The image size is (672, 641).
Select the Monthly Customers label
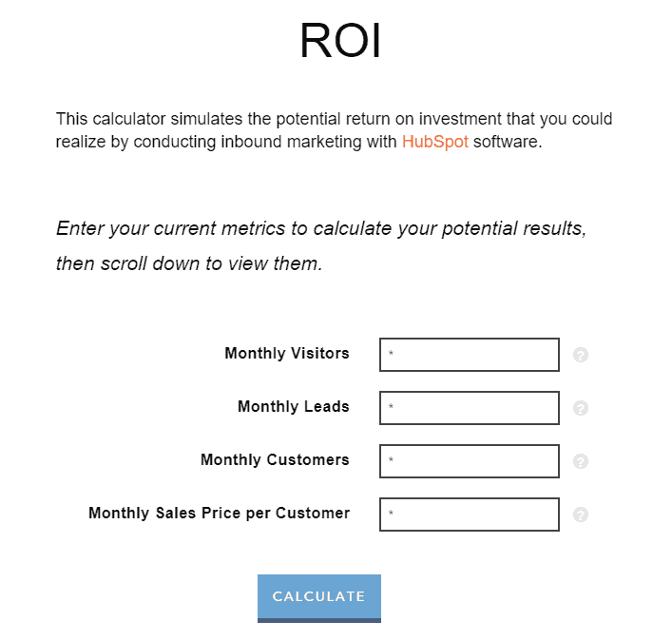click(x=275, y=459)
